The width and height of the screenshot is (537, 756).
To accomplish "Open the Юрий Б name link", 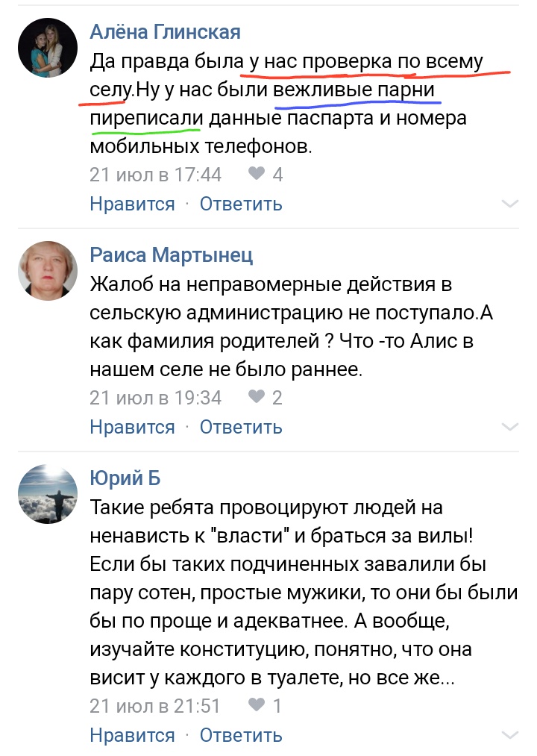I will [125, 478].
